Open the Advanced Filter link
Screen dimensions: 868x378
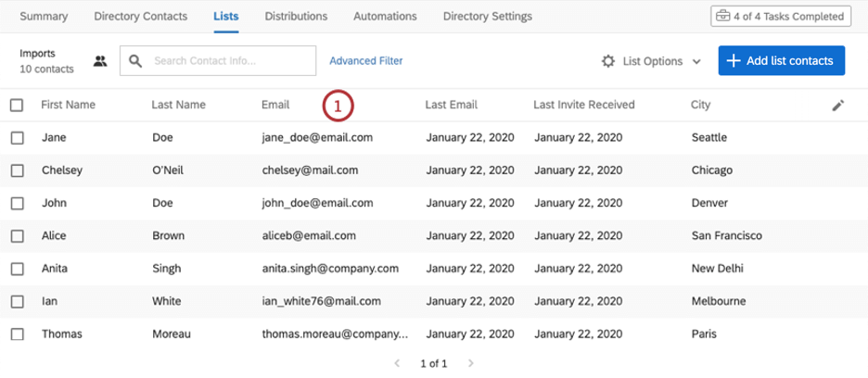tap(366, 61)
